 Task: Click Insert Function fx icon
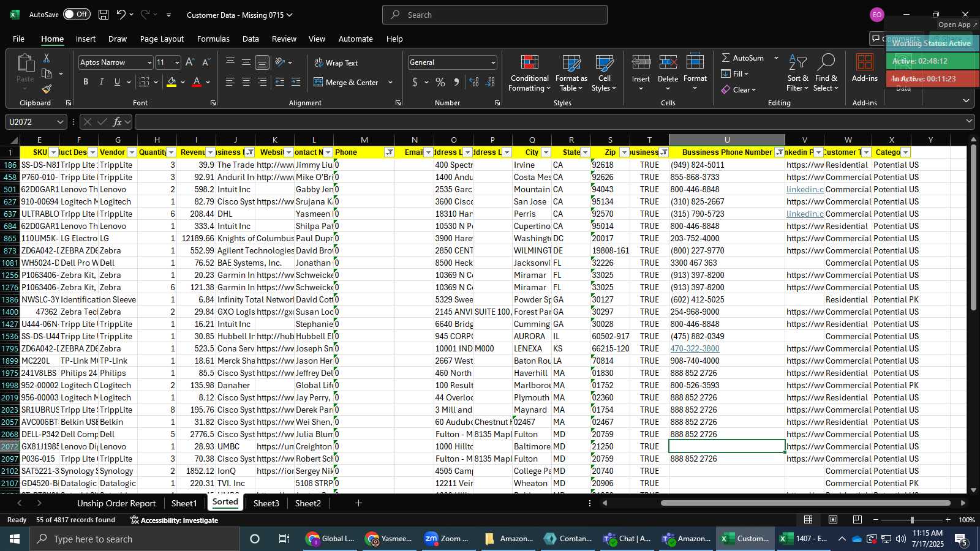[x=118, y=122]
